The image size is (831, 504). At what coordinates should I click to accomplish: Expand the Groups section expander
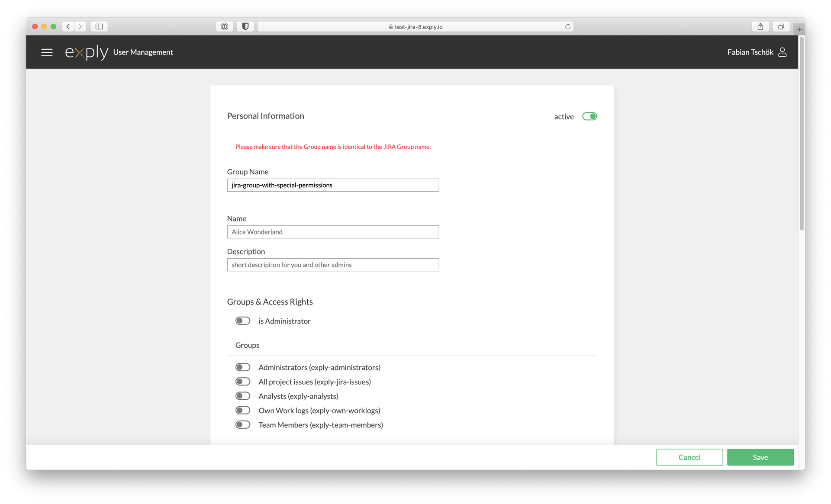point(248,345)
